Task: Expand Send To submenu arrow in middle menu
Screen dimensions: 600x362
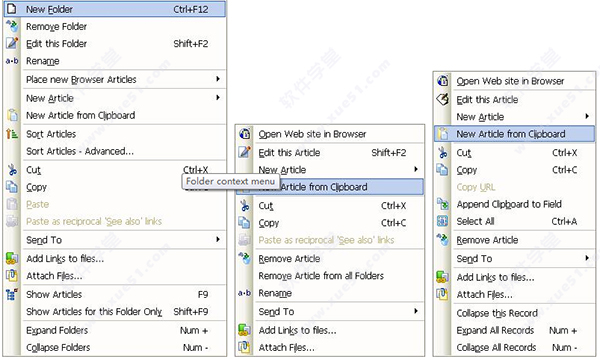Action: 416,311
